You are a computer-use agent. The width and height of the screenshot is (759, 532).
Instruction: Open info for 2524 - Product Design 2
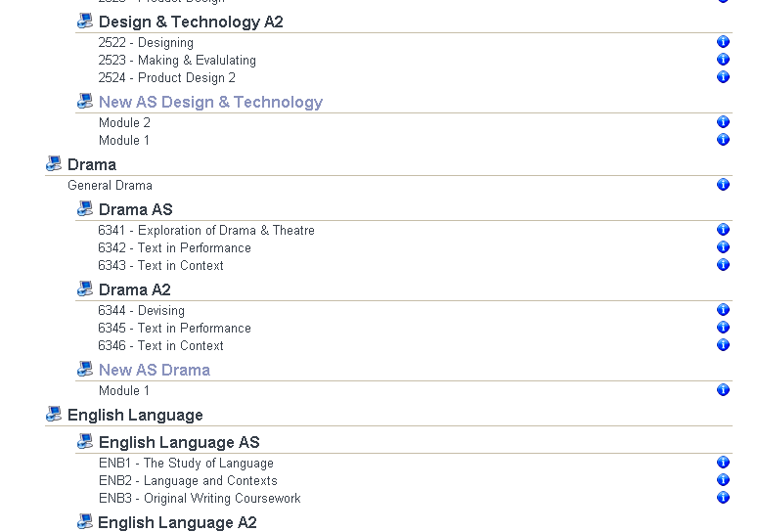pyautogui.click(x=723, y=77)
